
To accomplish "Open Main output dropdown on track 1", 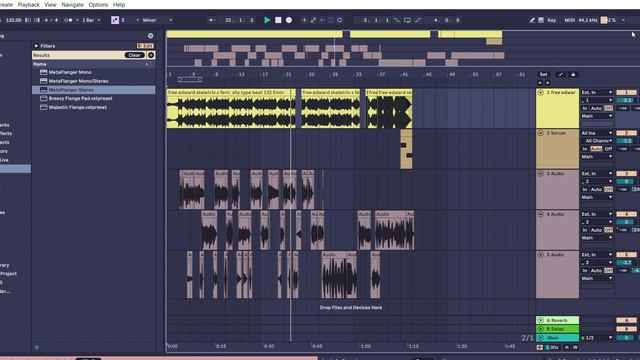I will (597, 116).
